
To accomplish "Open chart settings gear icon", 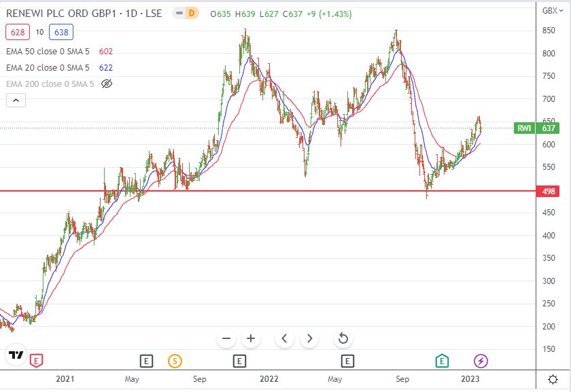I will [x=553, y=380].
